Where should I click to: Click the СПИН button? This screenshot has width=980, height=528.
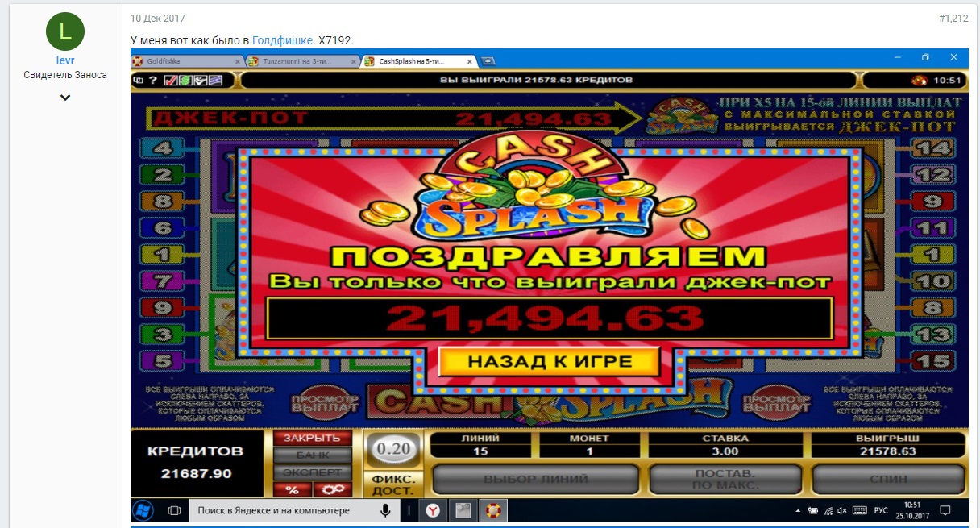pos(889,480)
